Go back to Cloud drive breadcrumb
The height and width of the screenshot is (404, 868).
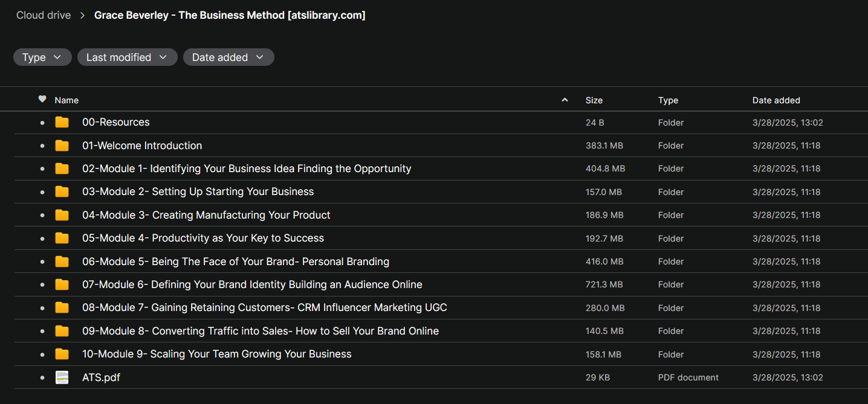tap(44, 15)
